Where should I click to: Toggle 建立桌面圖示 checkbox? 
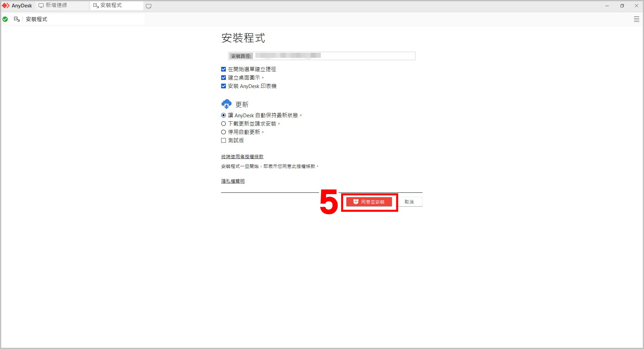point(224,78)
